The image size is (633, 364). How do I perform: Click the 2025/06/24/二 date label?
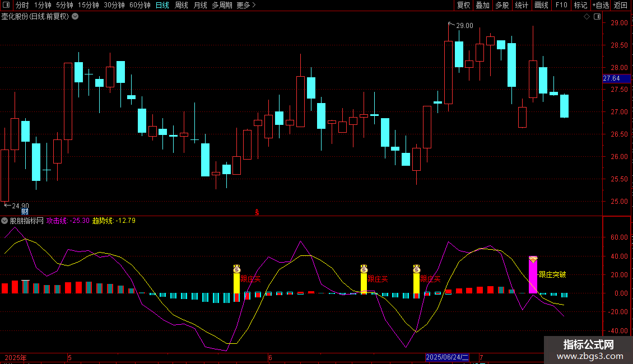click(447, 357)
